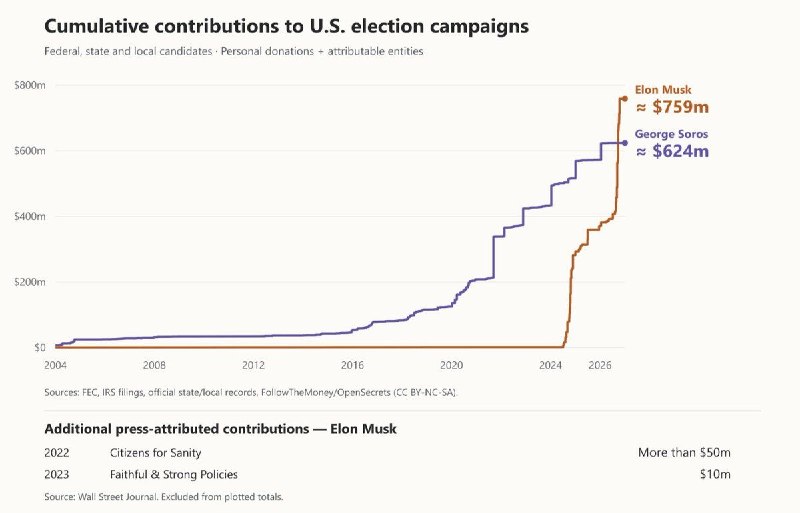Select the George Soros series label
Screen dimensions: 800x513
click(671, 134)
